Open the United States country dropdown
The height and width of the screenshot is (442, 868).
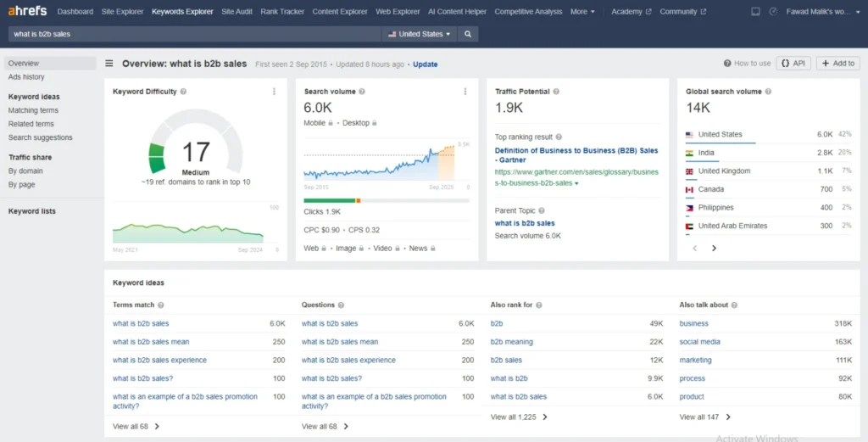tap(419, 34)
